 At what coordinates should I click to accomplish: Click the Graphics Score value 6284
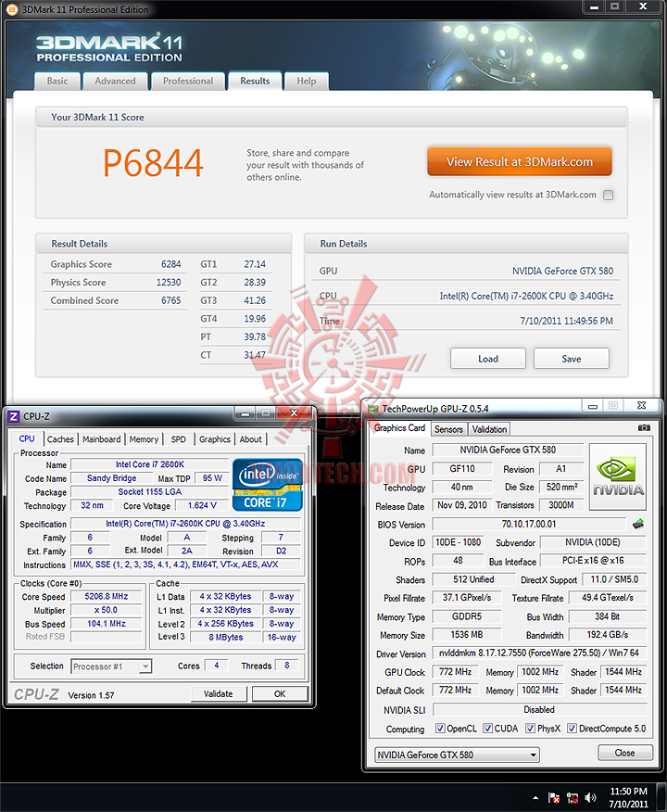pos(171,264)
